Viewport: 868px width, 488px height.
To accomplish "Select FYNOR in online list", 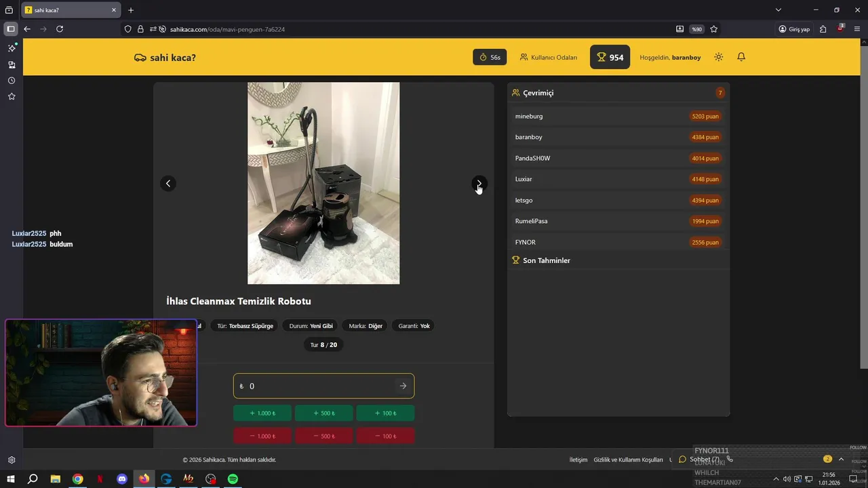I will pyautogui.click(x=618, y=242).
